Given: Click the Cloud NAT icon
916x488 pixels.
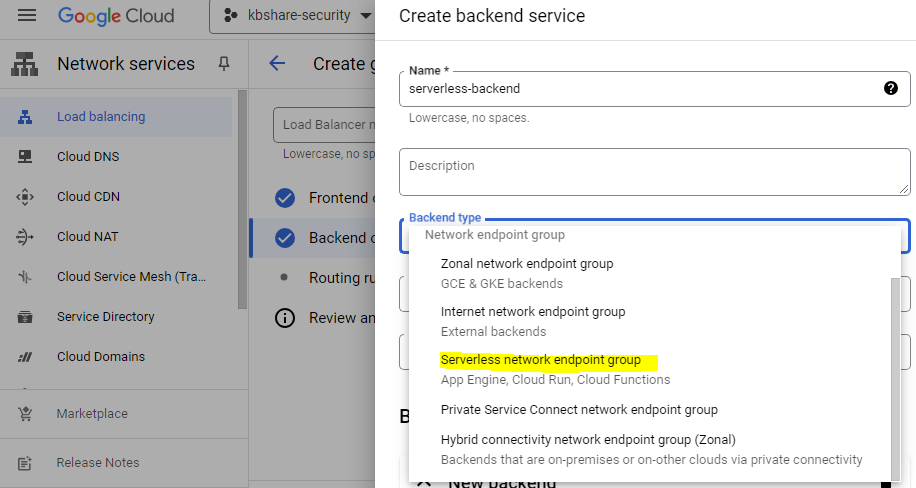Looking at the screenshot, I should (x=25, y=237).
